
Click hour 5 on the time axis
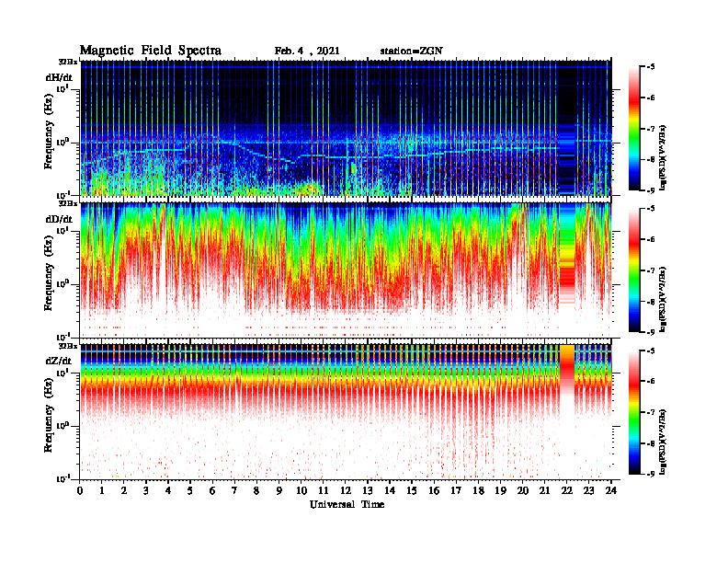(190, 490)
